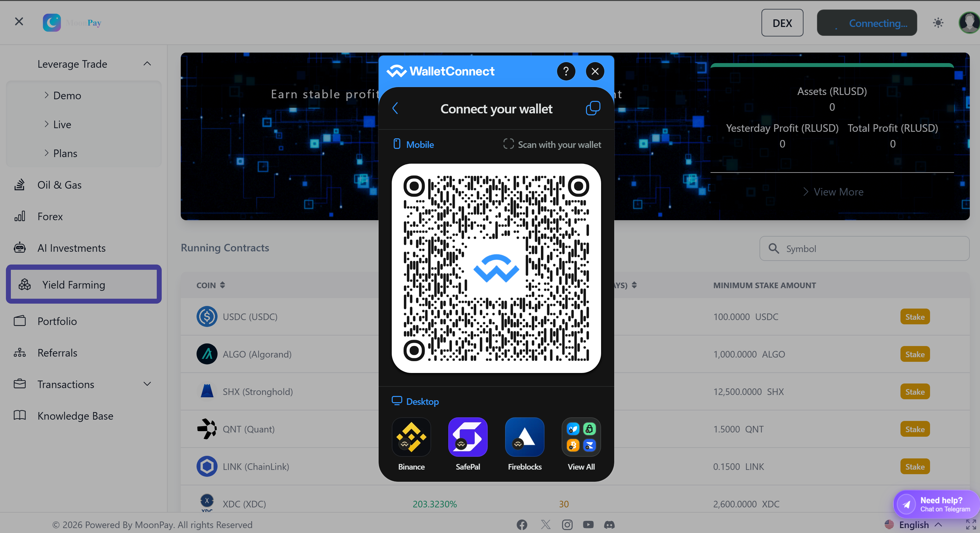The height and width of the screenshot is (533, 980).
Task: Select the Desktop section label
Action: 415,401
